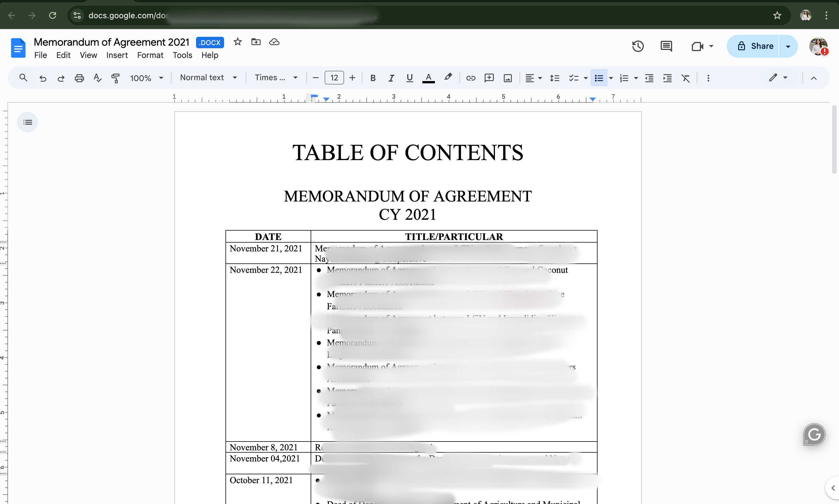Click the insert link icon
This screenshot has width=839, height=504.
(470, 78)
